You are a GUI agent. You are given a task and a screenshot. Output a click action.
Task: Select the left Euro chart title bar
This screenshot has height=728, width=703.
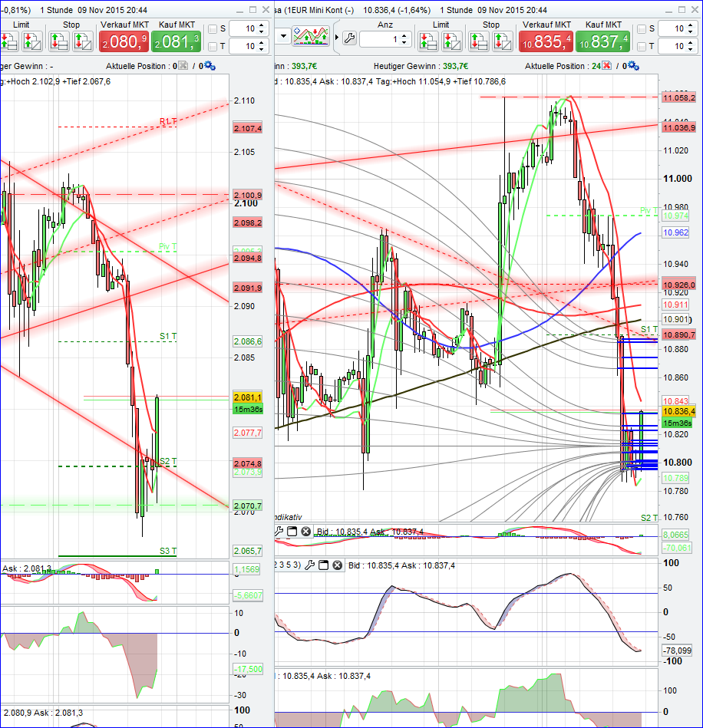(x=115, y=7)
